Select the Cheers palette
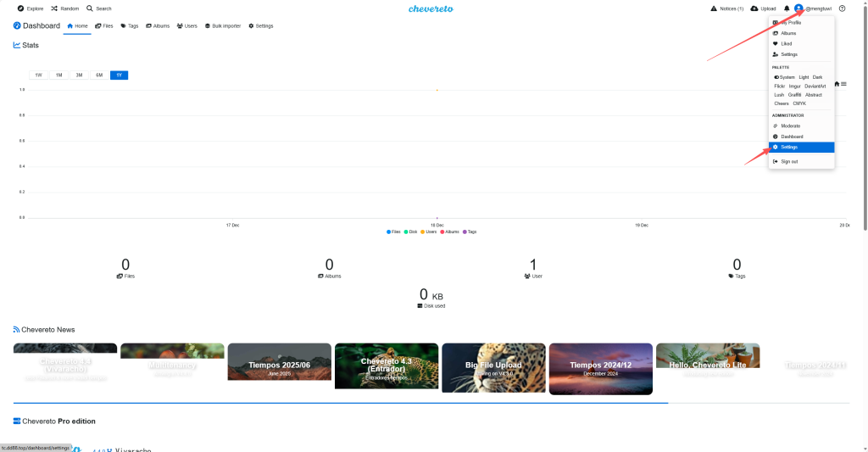The width and height of the screenshot is (868, 452). pyautogui.click(x=781, y=103)
